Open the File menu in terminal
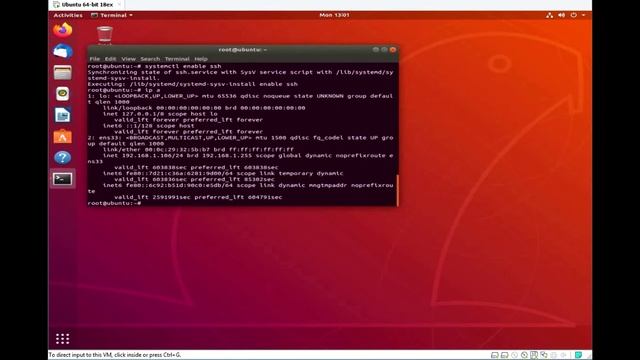Screen dimensions: 640x360 point(95,59)
